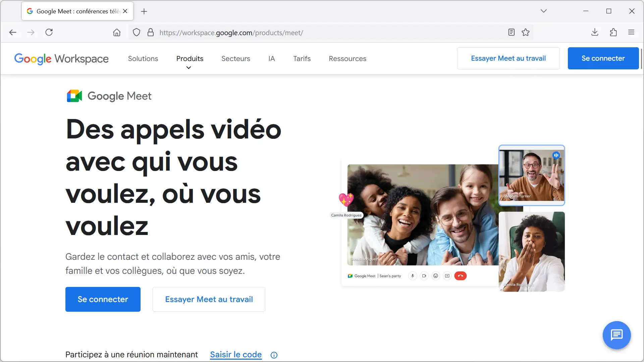The width and height of the screenshot is (644, 362).
Task: Select the Google Meet browser tab
Action: tap(77, 11)
